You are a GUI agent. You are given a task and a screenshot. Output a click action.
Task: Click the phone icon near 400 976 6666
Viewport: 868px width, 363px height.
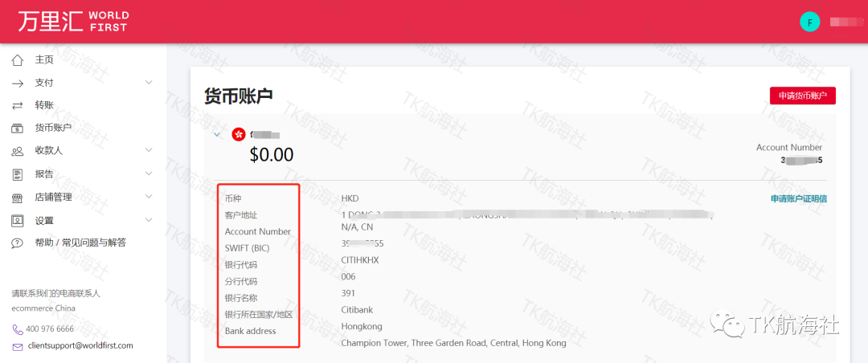pos(18,328)
